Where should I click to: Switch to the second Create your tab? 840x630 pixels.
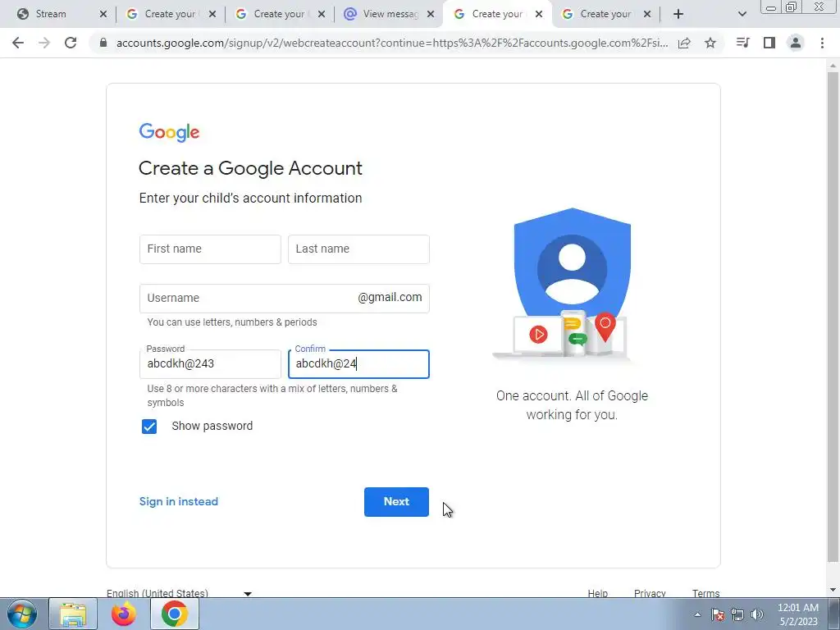[x=279, y=14]
